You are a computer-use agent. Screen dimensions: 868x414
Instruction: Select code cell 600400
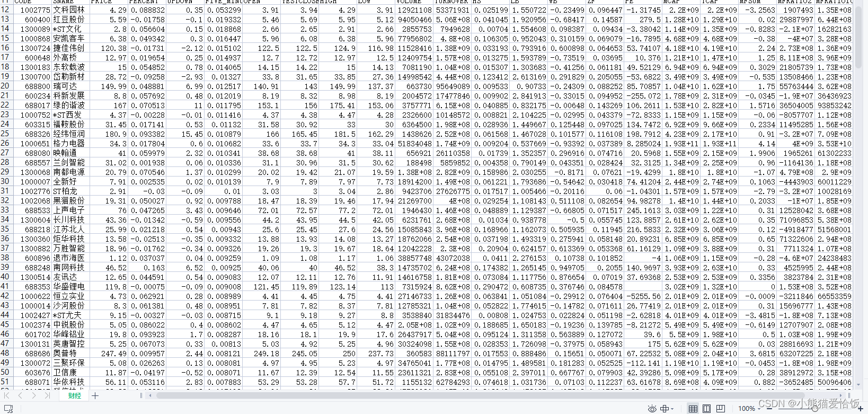pyautogui.click(x=32, y=19)
